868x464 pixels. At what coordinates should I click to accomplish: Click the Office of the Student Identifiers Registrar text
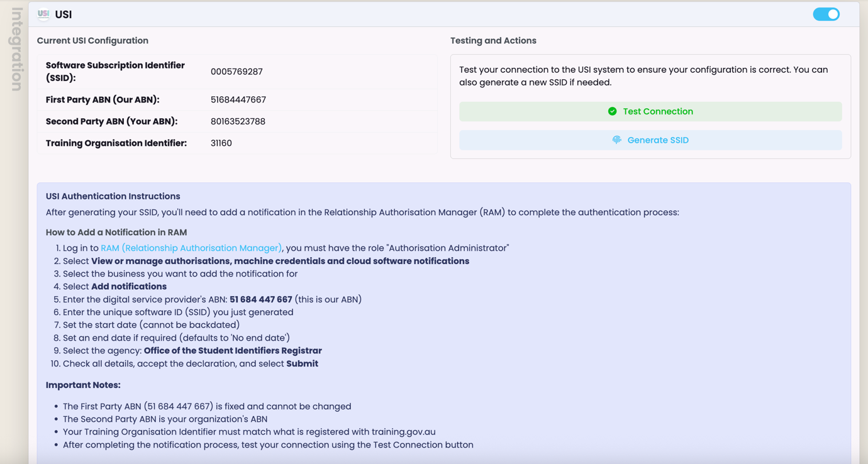(233, 351)
